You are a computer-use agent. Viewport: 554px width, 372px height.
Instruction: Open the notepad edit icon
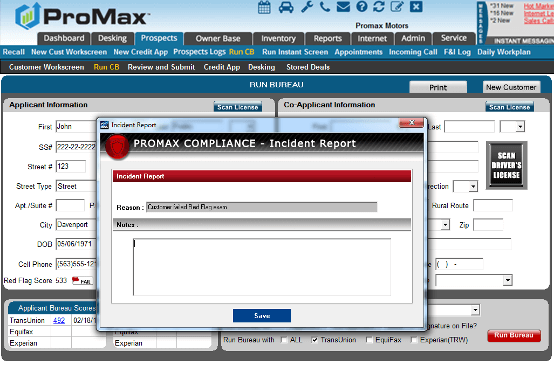click(397, 7)
